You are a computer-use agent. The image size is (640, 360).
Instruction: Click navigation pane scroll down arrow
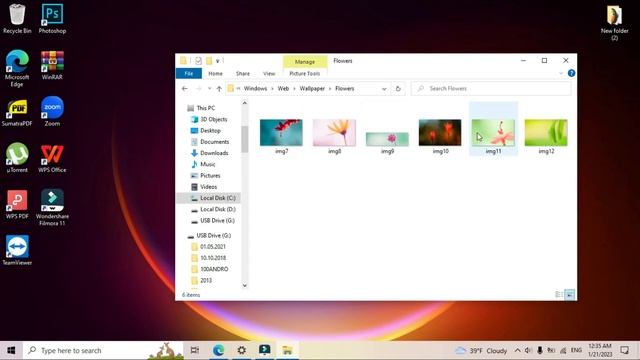pos(245,286)
